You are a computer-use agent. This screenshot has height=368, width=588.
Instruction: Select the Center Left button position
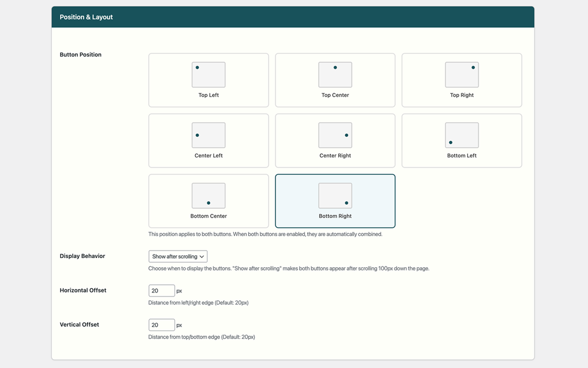pyautogui.click(x=209, y=140)
